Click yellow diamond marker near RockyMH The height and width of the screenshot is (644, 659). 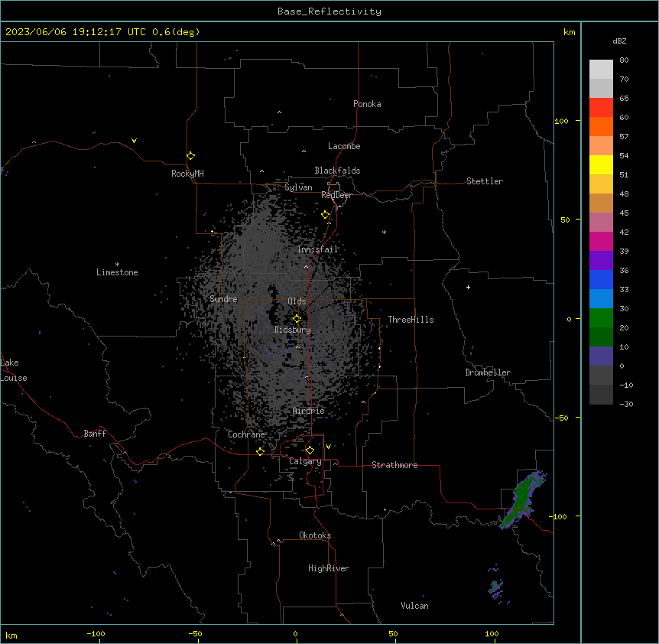click(x=191, y=156)
